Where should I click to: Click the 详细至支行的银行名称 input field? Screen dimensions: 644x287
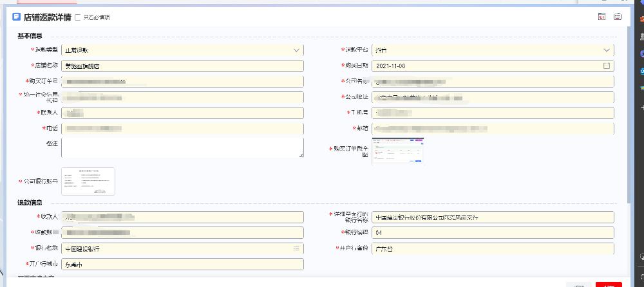(x=493, y=218)
